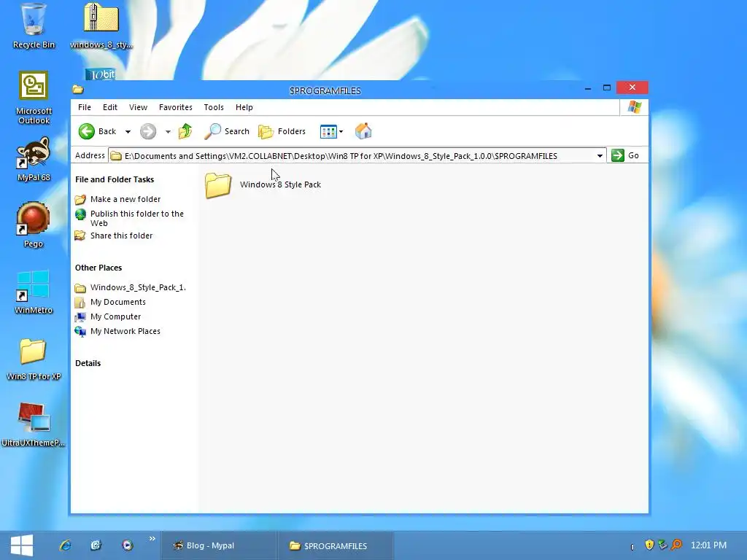Open the File menu
This screenshot has height=560, width=747.
tap(85, 107)
